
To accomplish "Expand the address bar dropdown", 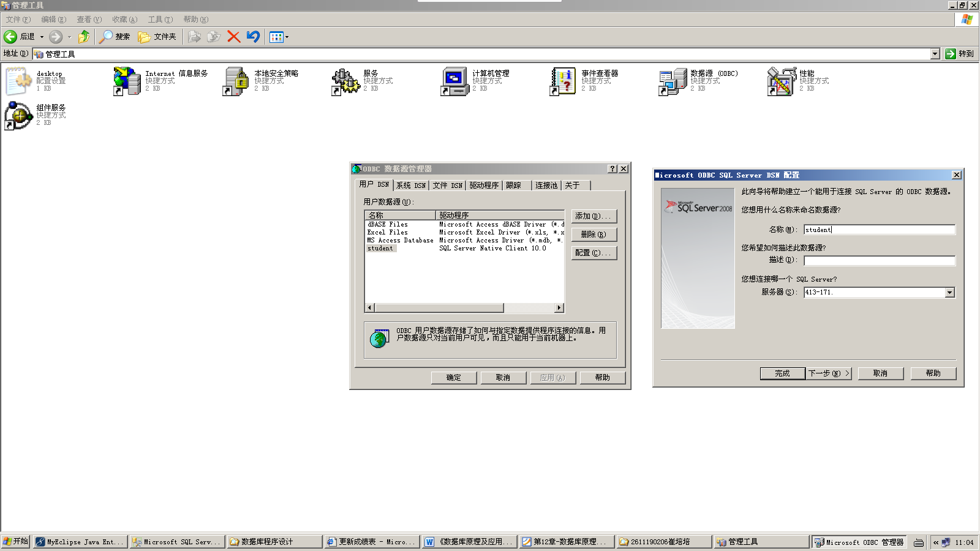I will pyautogui.click(x=935, y=54).
